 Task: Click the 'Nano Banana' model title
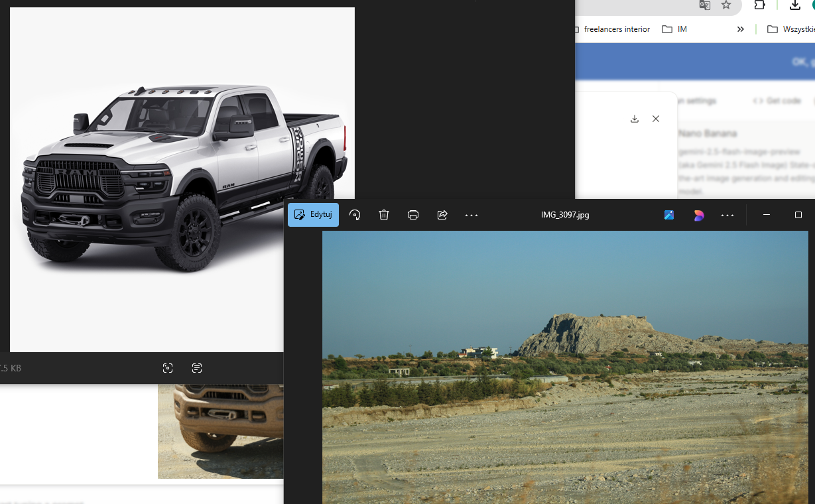(x=708, y=133)
